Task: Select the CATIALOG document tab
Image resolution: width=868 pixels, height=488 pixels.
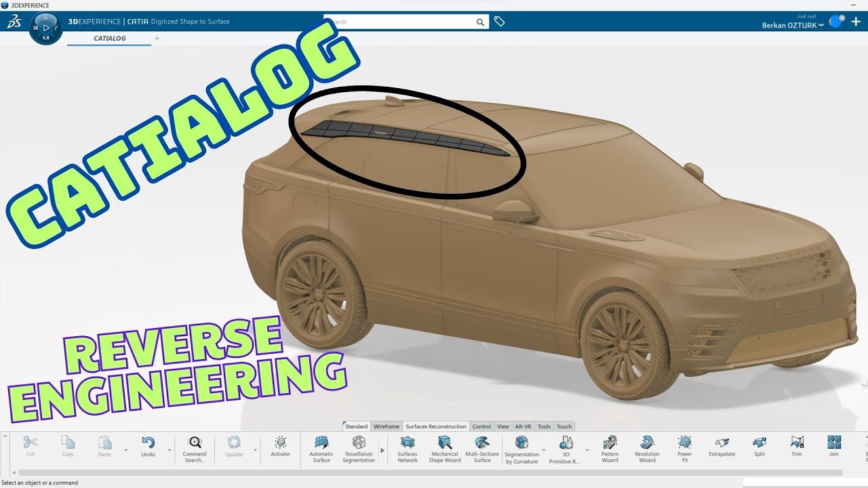Action: (x=110, y=39)
